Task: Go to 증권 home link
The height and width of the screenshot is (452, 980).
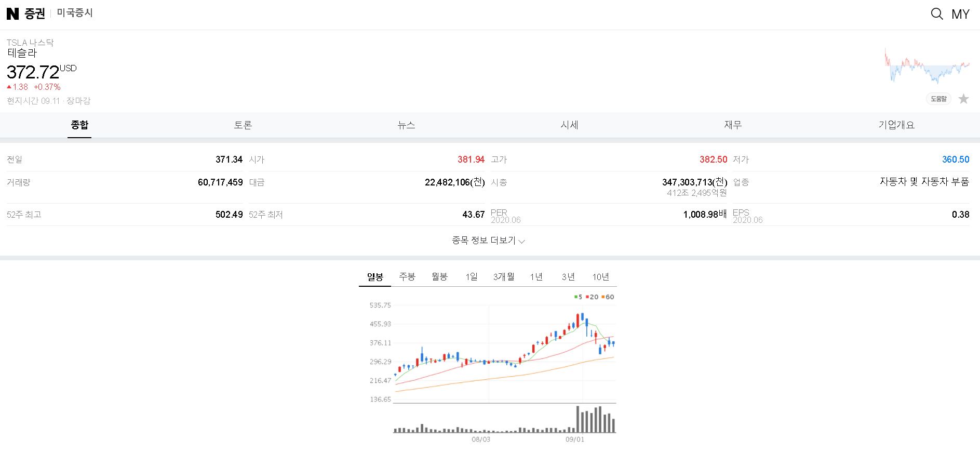Action: pyautogui.click(x=35, y=14)
